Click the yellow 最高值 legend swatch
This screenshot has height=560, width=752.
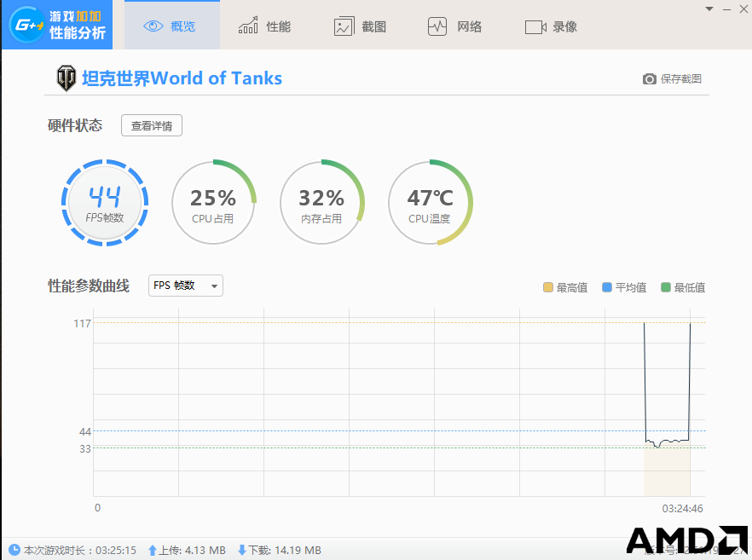(547, 287)
